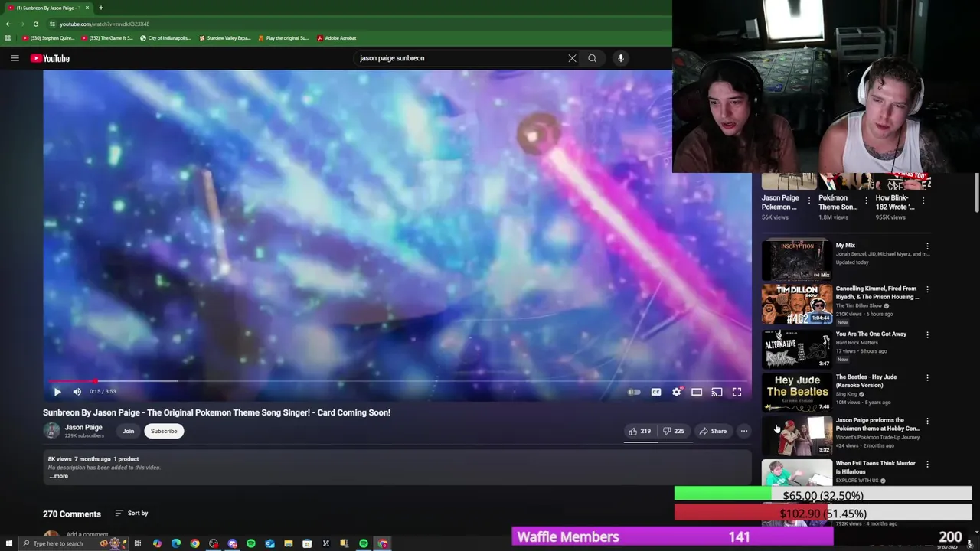Open the '(530) Stephen Quire...' bookmark
The height and width of the screenshot is (551, 980).
click(x=49, y=37)
